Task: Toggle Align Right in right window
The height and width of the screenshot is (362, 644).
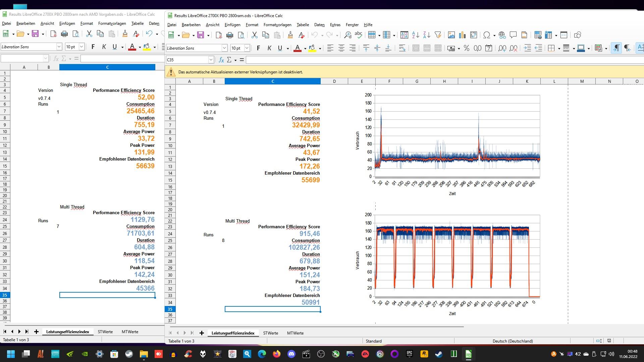Action: click(x=353, y=48)
